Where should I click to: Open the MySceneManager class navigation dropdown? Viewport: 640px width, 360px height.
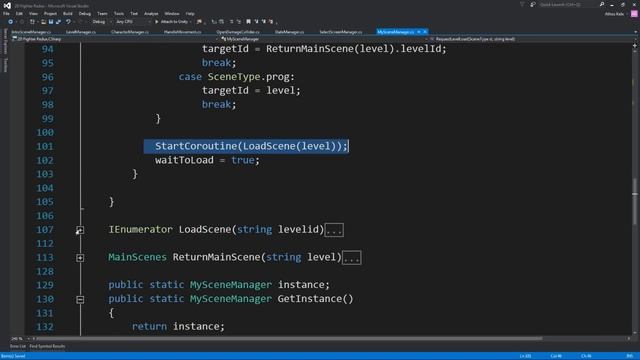click(x=427, y=39)
